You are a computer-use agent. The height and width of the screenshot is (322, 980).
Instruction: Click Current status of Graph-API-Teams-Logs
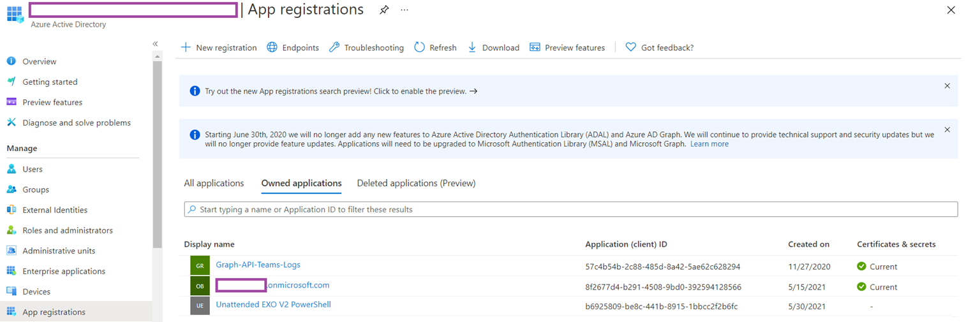[877, 267]
